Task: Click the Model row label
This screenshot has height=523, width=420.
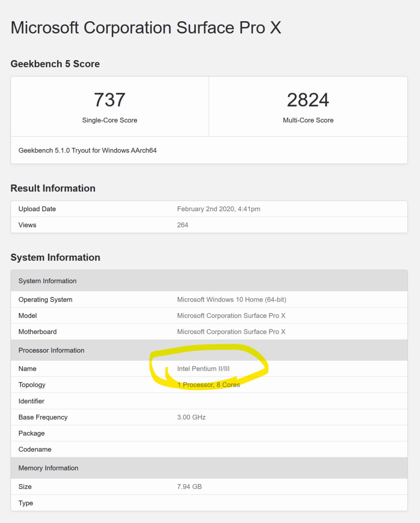Action: point(28,315)
